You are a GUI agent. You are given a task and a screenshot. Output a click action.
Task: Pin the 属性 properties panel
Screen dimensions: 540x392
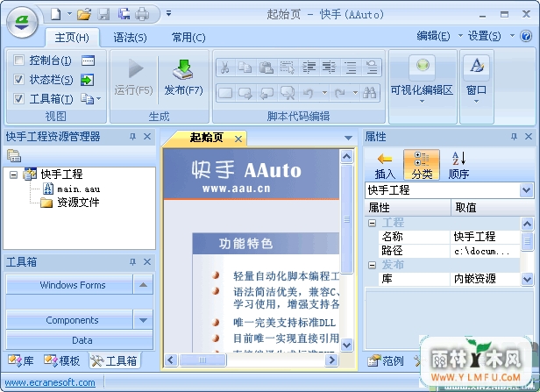(x=514, y=137)
